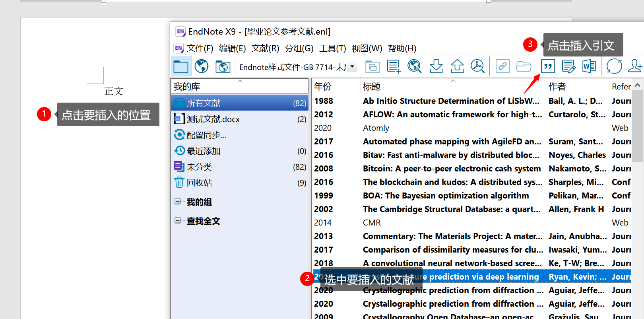The width and height of the screenshot is (644, 319).
Task: Click the EndNote X9 title bar icon
Action: coord(180,31)
